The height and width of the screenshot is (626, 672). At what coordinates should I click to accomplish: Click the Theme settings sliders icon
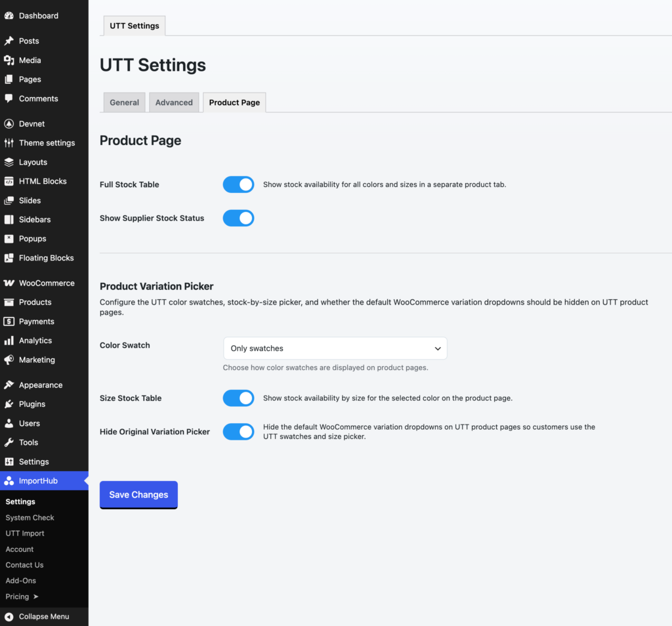(x=9, y=143)
